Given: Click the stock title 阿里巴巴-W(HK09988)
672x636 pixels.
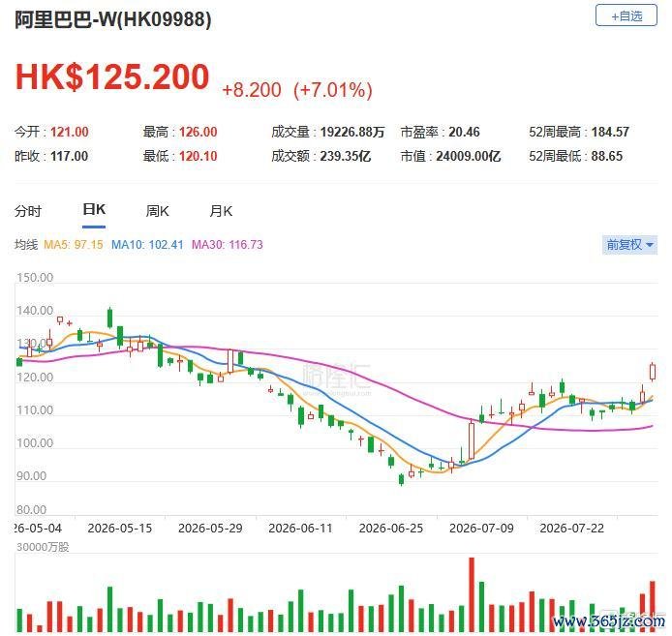Looking at the screenshot, I should (113, 19).
